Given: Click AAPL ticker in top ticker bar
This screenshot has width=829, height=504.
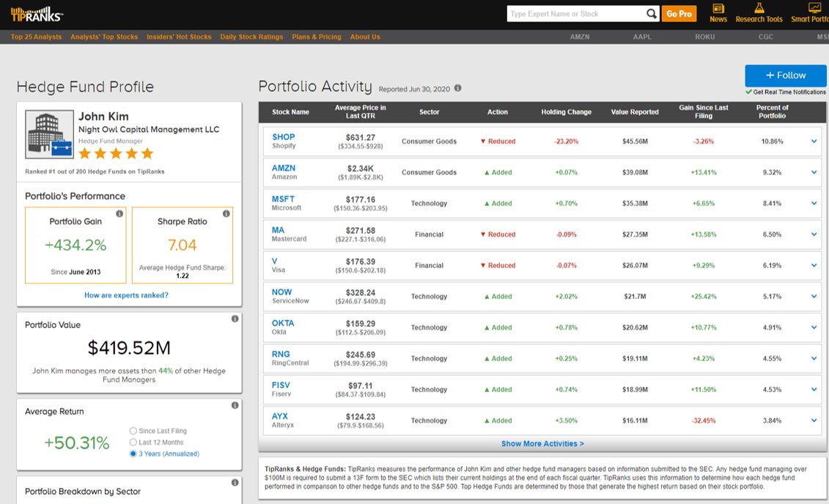Looking at the screenshot, I should [x=642, y=37].
